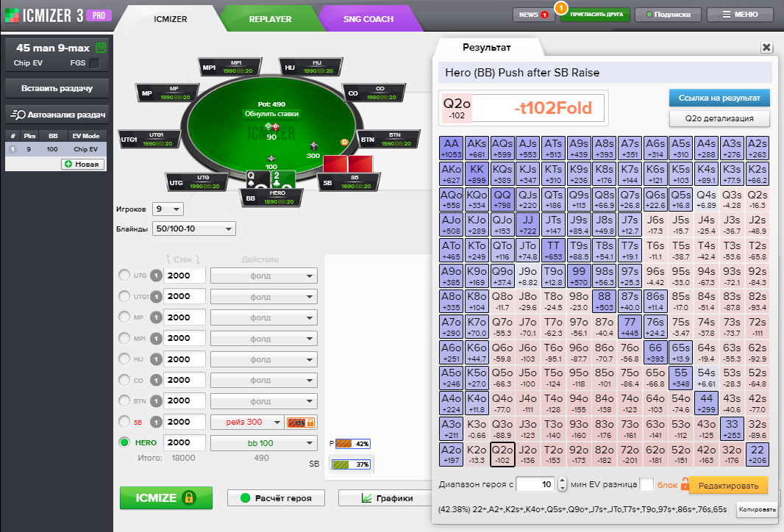Click the ante chip icon in the MP1 row
The width and height of the screenshot is (784, 532).
click(x=156, y=338)
